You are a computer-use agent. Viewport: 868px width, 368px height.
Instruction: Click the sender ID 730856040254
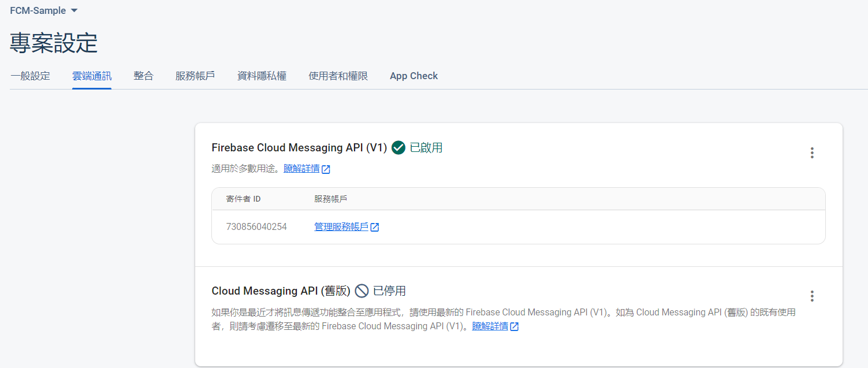click(256, 226)
